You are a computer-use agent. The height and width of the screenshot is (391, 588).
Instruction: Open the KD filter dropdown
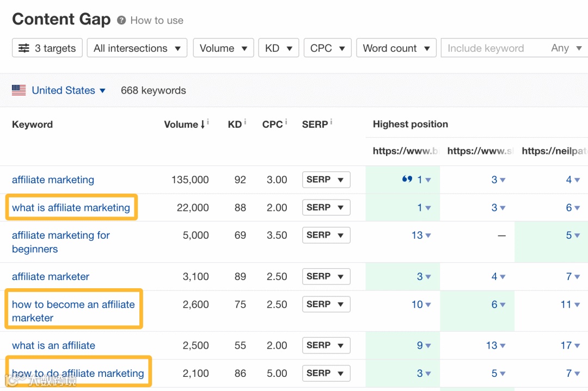coord(278,48)
